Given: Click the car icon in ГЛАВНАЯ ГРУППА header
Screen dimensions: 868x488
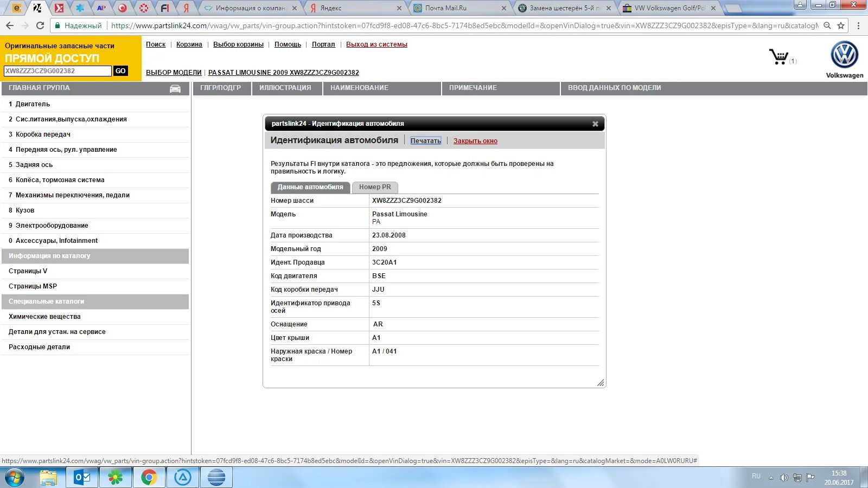Looking at the screenshot, I should pos(175,88).
